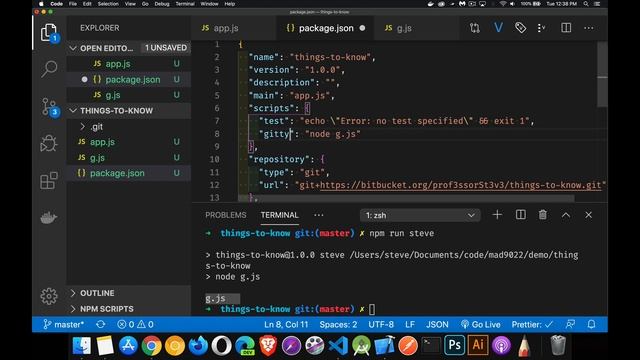This screenshot has height=360, width=640.
Task: Open Visual Studio Code in the Dock
Action: (338, 346)
